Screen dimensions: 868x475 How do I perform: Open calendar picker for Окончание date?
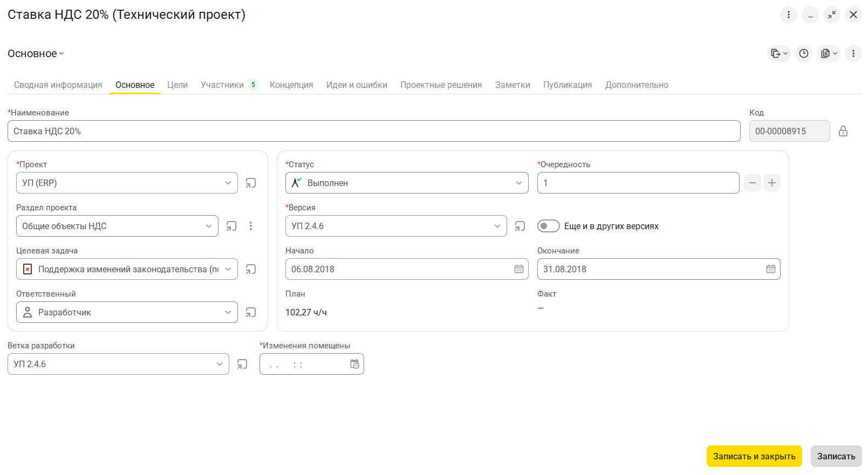770,269
